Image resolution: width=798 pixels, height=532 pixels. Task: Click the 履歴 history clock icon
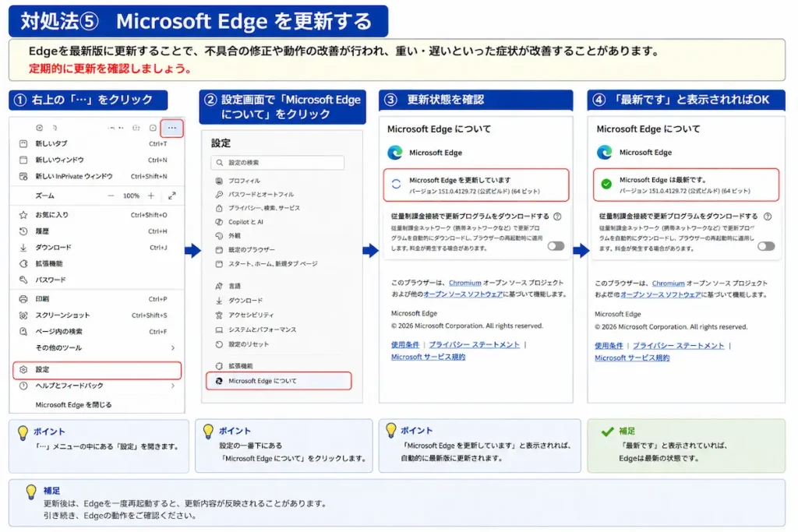click(23, 231)
